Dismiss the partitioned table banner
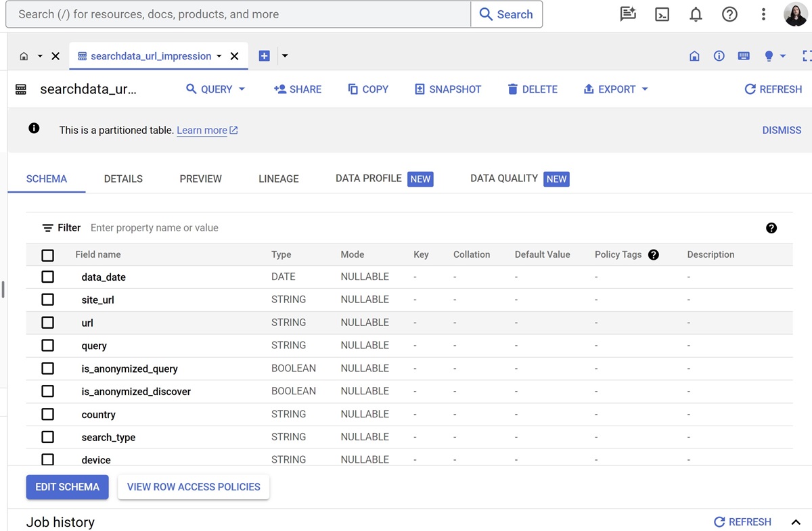This screenshot has height=531, width=812. [x=782, y=130]
